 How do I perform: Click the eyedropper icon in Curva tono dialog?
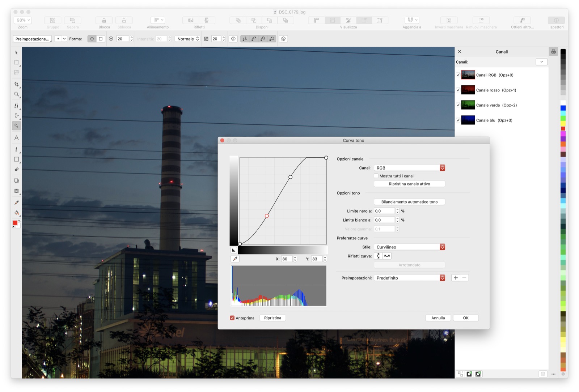(x=235, y=259)
